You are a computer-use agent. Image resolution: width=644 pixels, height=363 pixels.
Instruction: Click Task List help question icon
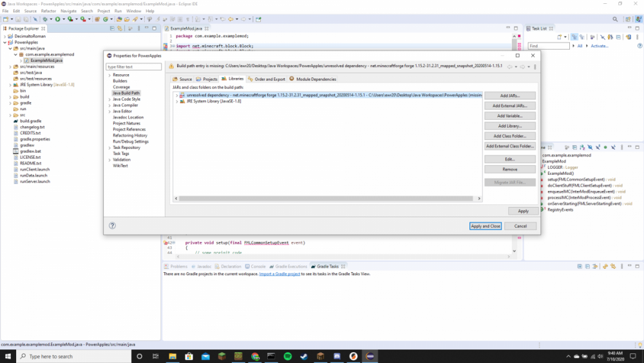[640, 46]
